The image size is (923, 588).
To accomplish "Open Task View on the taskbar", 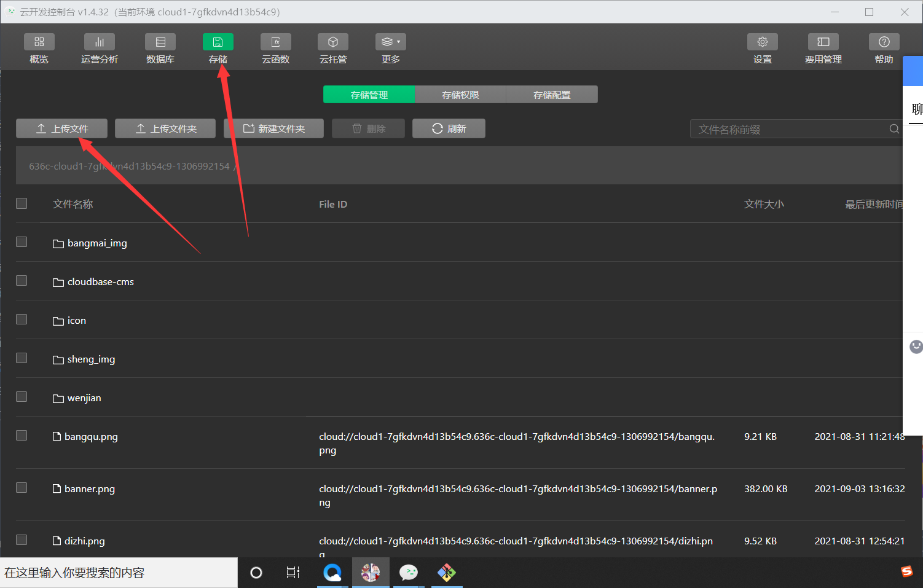I will click(293, 573).
